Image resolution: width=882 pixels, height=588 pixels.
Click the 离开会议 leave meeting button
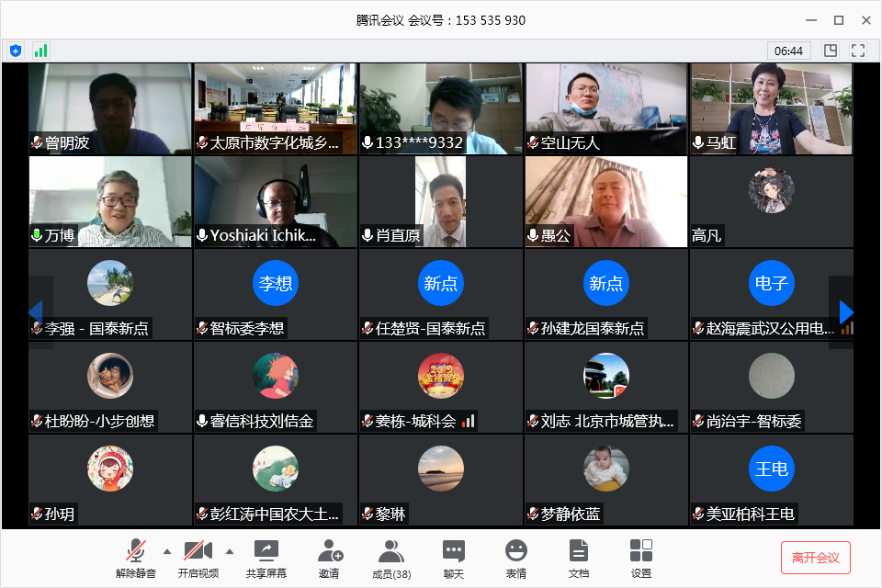click(815, 558)
